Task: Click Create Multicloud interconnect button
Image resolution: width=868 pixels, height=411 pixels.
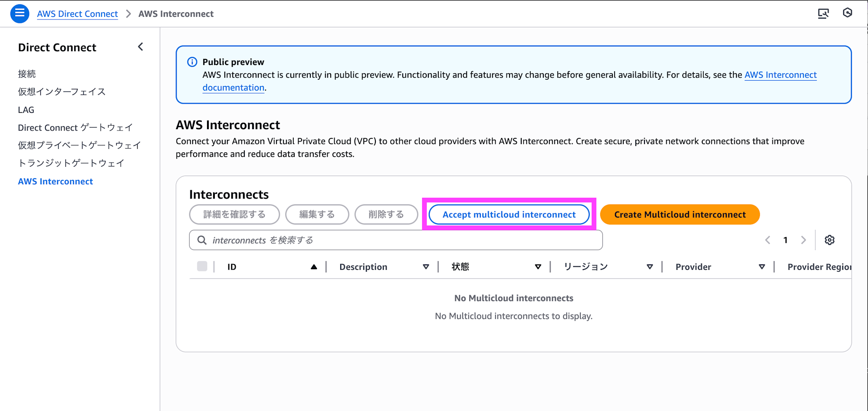Action: 680,215
